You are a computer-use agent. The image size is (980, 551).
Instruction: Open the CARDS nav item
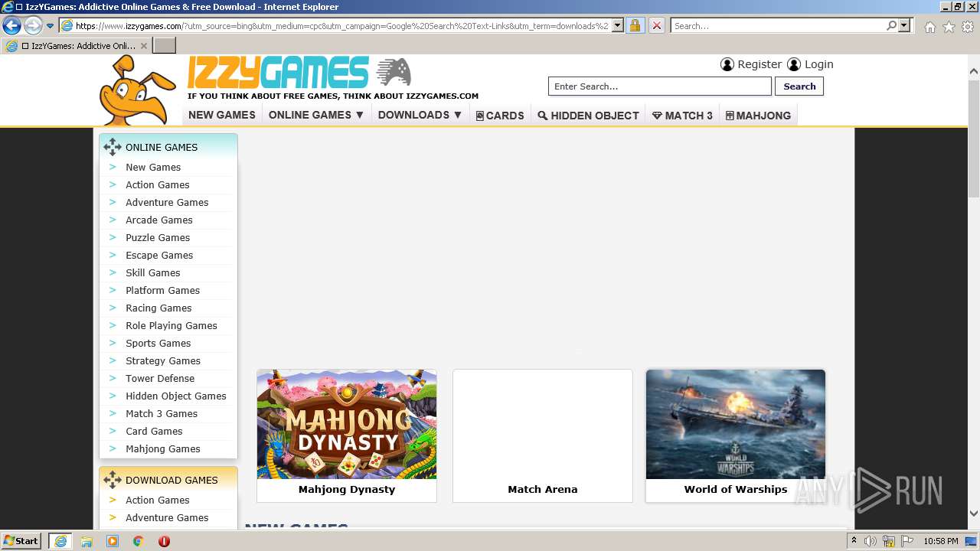(500, 116)
